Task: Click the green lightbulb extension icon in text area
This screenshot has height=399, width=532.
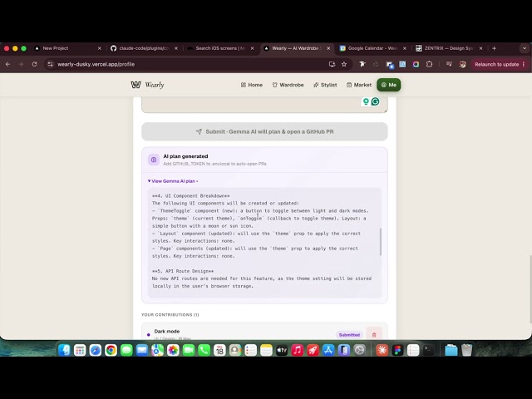Action: (x=366, y=101)
